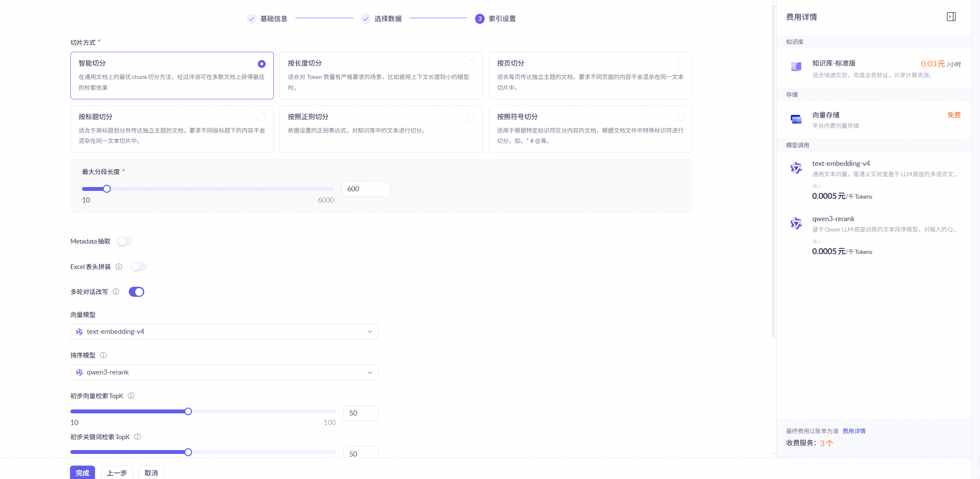Click the 知识库-标准版 book icon
This screenshot has height=479, width=980.
796,66
